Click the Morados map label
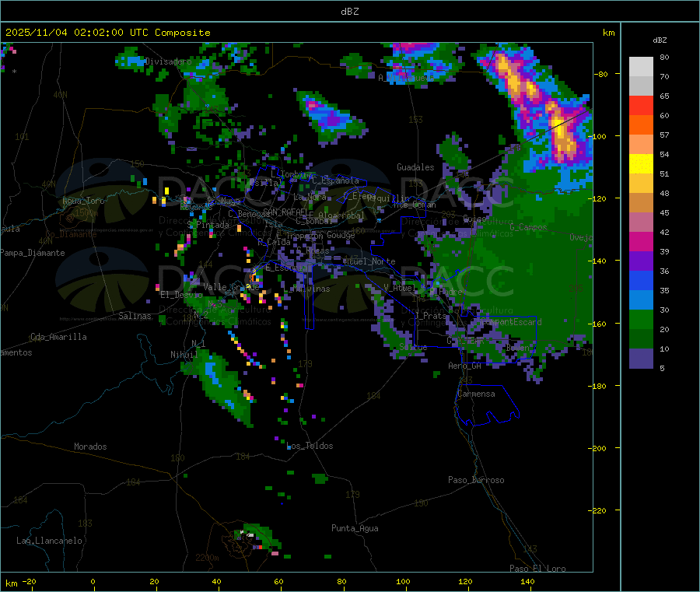 tap(90, 447)
